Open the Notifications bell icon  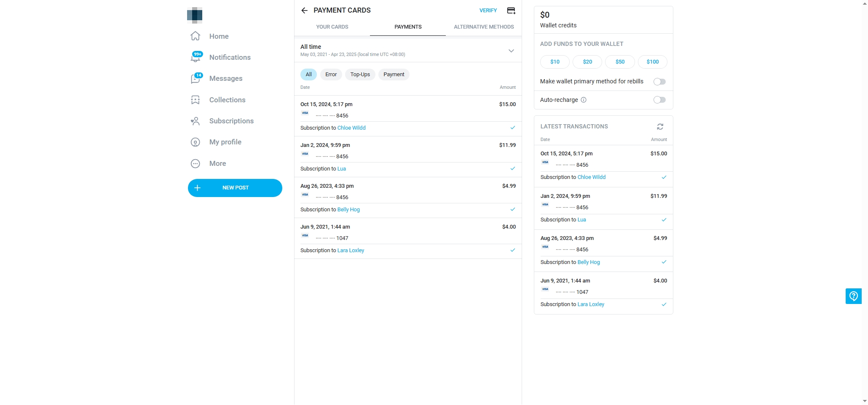196,57
